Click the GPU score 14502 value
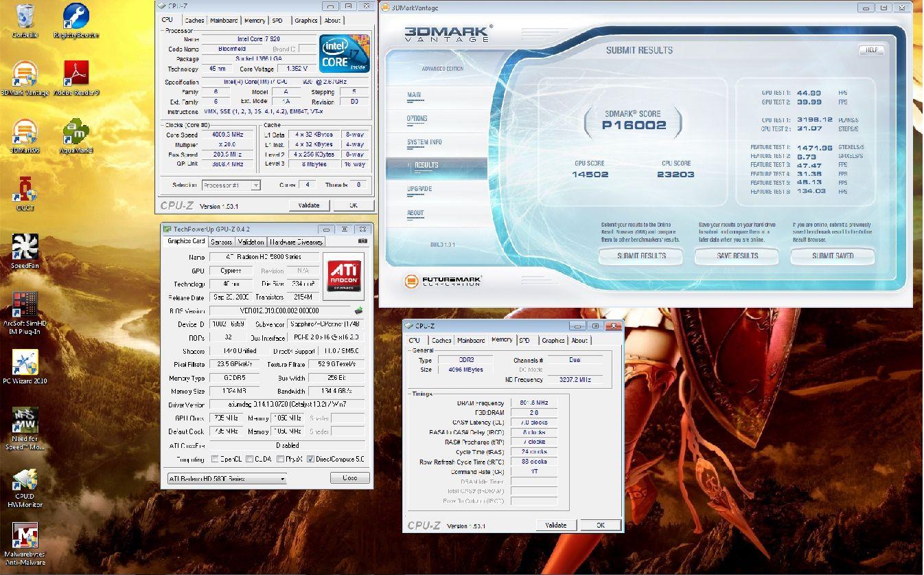The width and height of the screenshot is (924, 575). 590,174
